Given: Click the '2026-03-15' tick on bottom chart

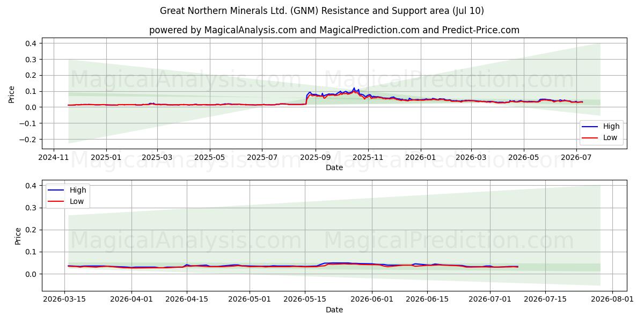Looking at the screenshot, I should tap(65, 300).
